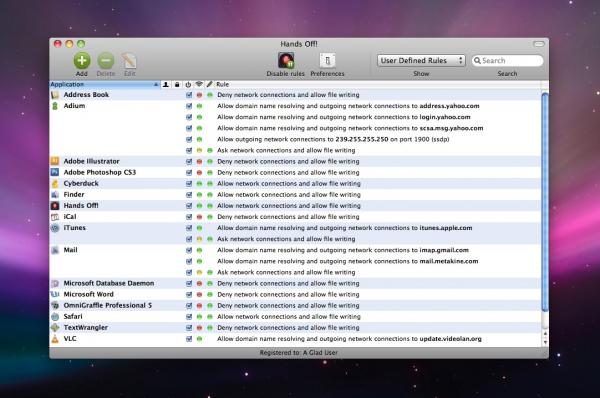
Task: Click the iTunes app icon
Action: pos(55,228)
